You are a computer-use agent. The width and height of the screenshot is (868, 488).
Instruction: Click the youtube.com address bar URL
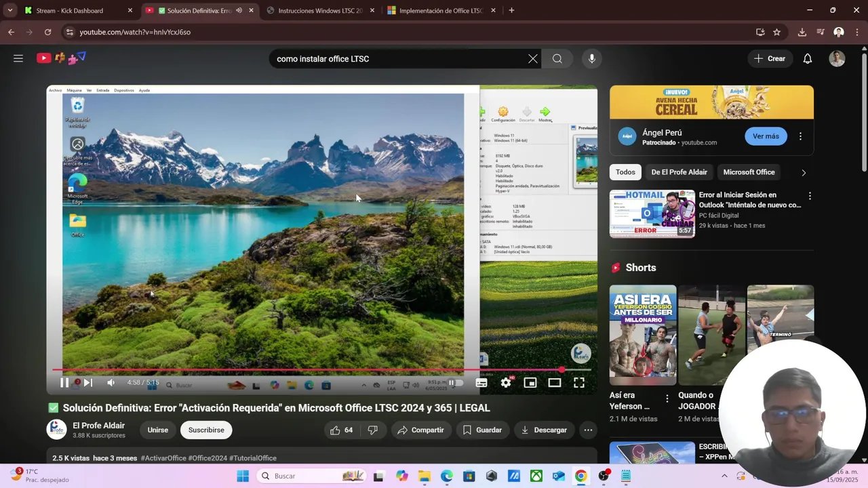(x=135, y=32)
